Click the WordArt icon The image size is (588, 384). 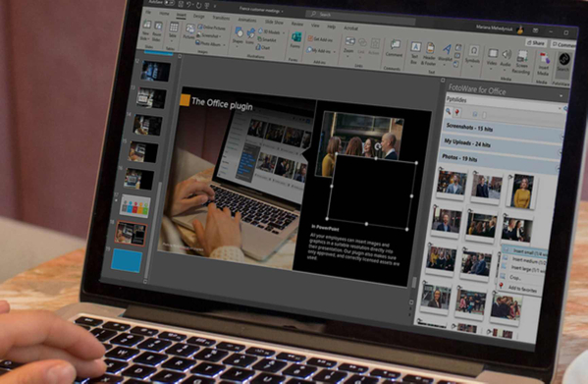click(x=446, y=52)
